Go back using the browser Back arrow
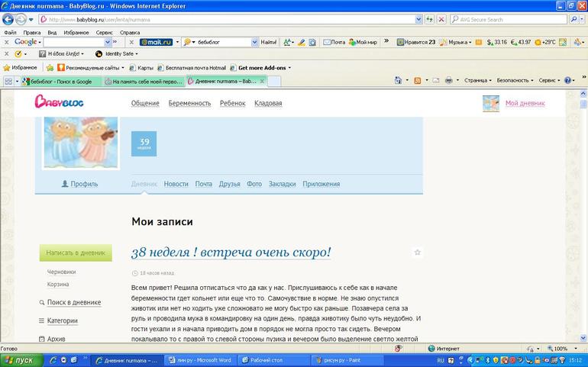This screenshot has height=367, width=588. (x=8, y=19)
